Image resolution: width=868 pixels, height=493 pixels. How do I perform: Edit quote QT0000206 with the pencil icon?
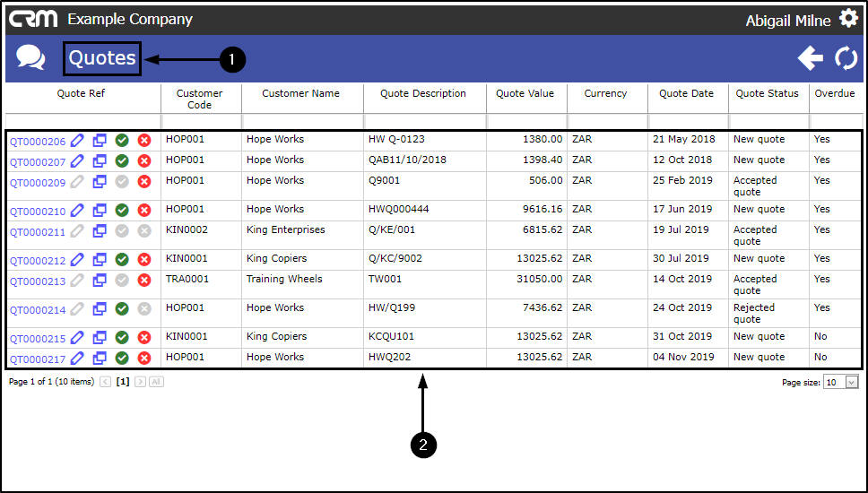[77, 141]
